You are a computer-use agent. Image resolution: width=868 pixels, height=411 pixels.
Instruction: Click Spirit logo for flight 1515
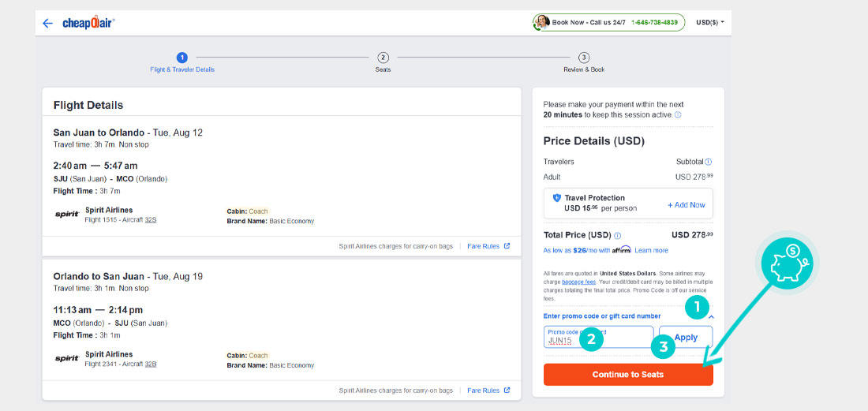(x=67, y=215)
